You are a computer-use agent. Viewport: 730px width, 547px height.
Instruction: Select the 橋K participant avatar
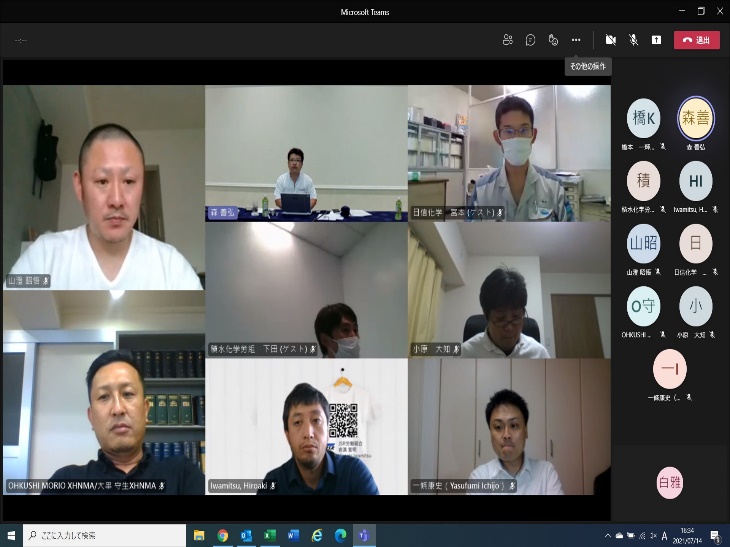pos(643,118)
